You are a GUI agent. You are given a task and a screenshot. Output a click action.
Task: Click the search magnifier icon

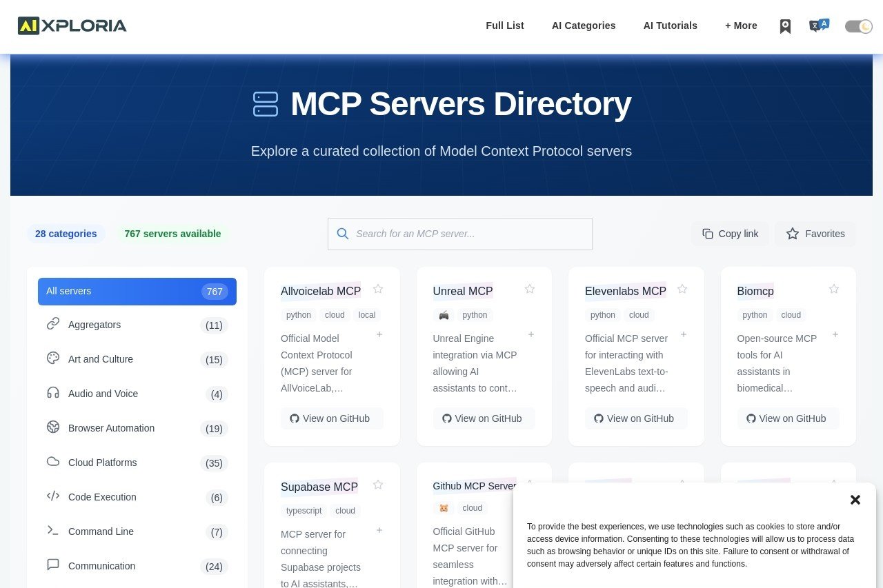[343, 234]
